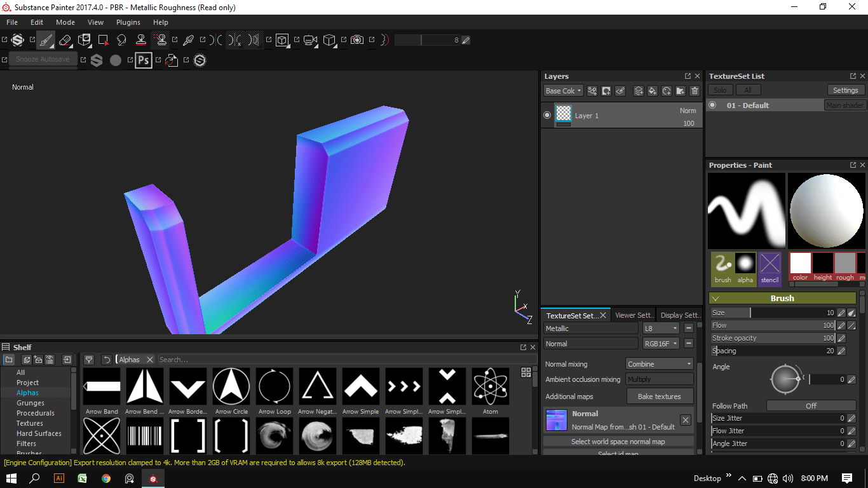Expand the Normal mixing Combine dropdown
Viewport: 868px width, 488px height.
[x=659, y=364]
